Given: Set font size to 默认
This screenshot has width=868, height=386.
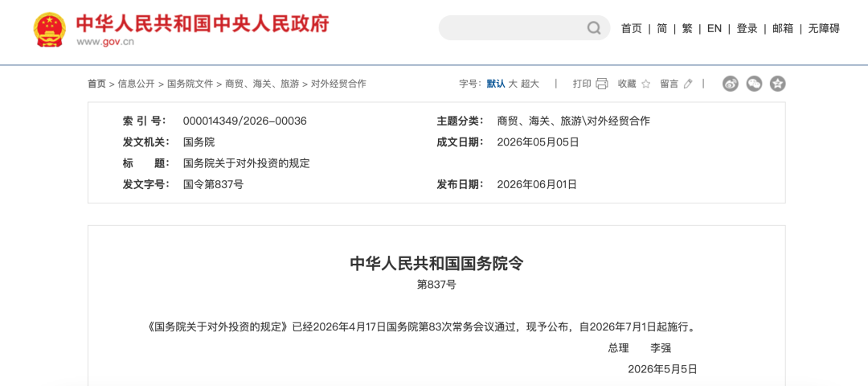Looking at the screenshot, I should pyautogui.click(x=496, y=84).
